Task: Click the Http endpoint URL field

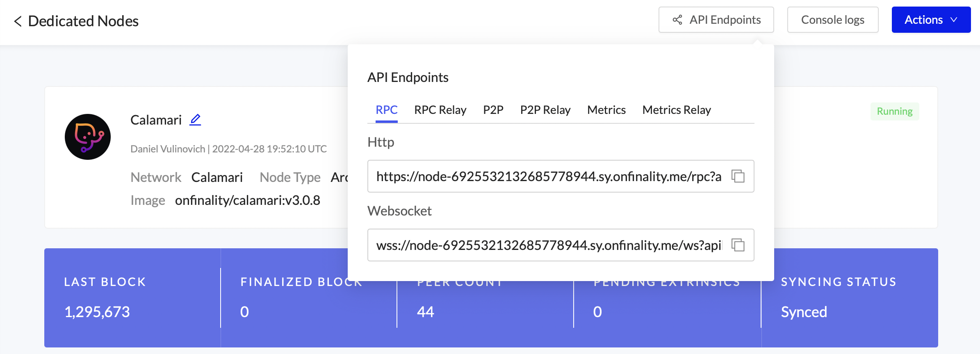Action: coord(548,176)
